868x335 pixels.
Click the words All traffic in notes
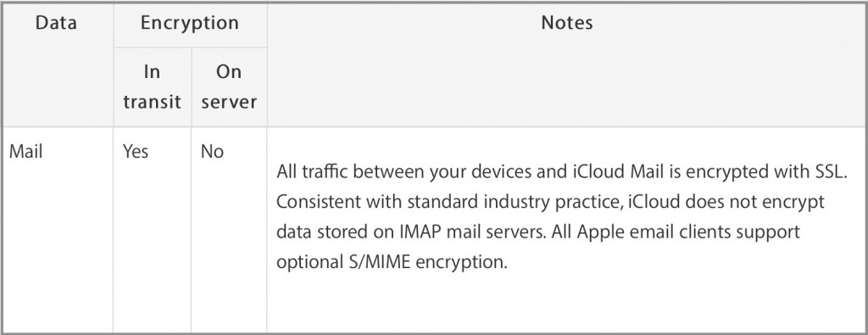[x=313, y=171]
